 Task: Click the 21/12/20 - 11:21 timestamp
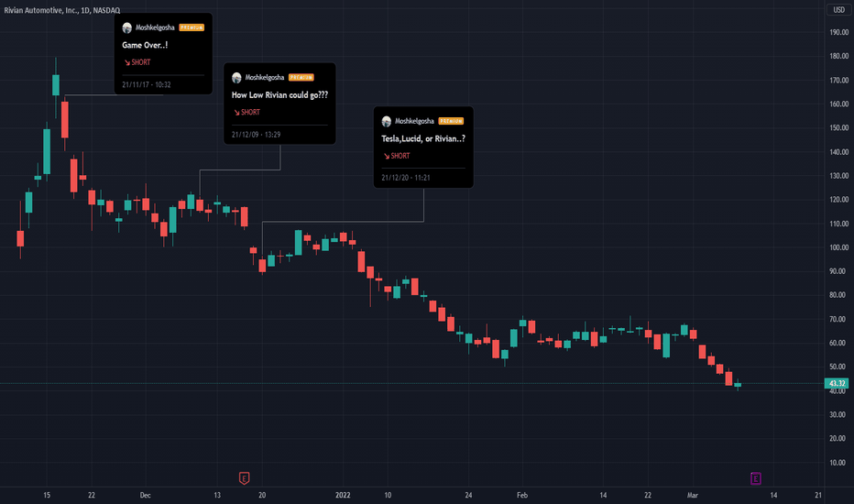406,178
